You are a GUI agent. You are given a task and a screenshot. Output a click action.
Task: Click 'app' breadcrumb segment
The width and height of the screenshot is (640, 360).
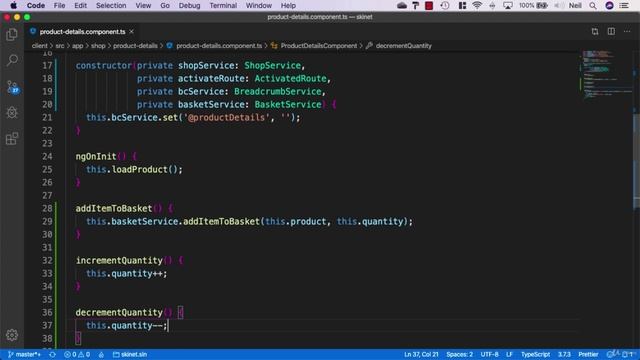(x=78, y=46)
